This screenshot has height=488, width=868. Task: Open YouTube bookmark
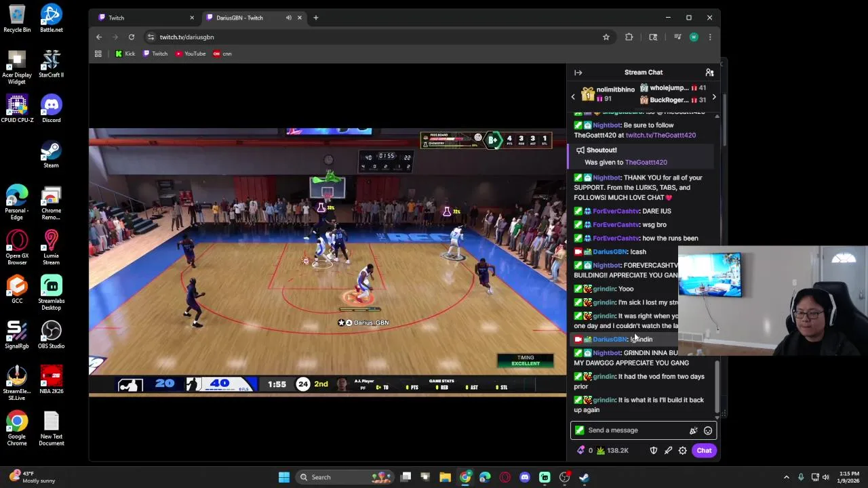tap(191, 54)
